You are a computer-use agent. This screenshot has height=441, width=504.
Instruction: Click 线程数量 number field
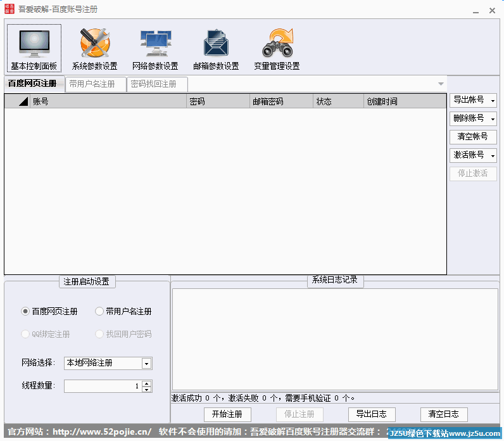[103, 387]
